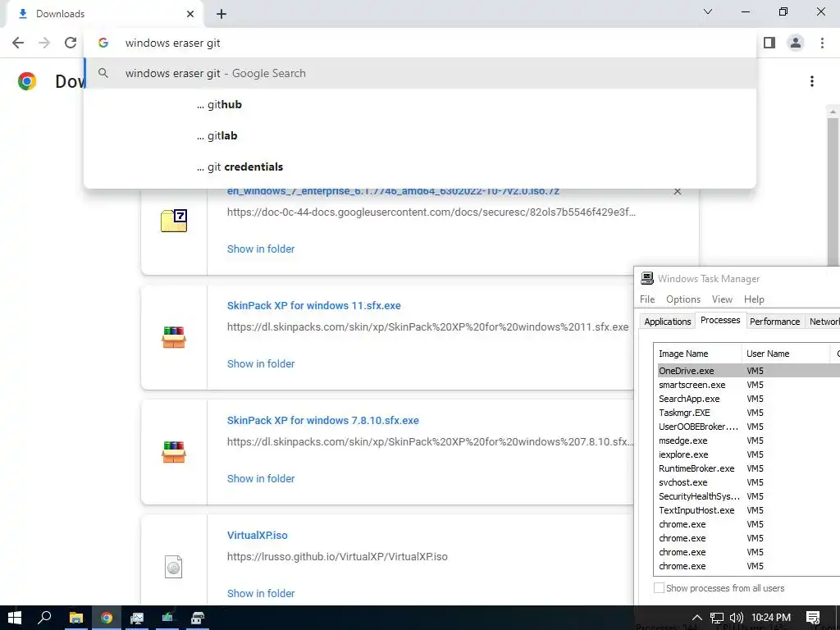Click the Chrome logo on Downloads page

[27, 81]
